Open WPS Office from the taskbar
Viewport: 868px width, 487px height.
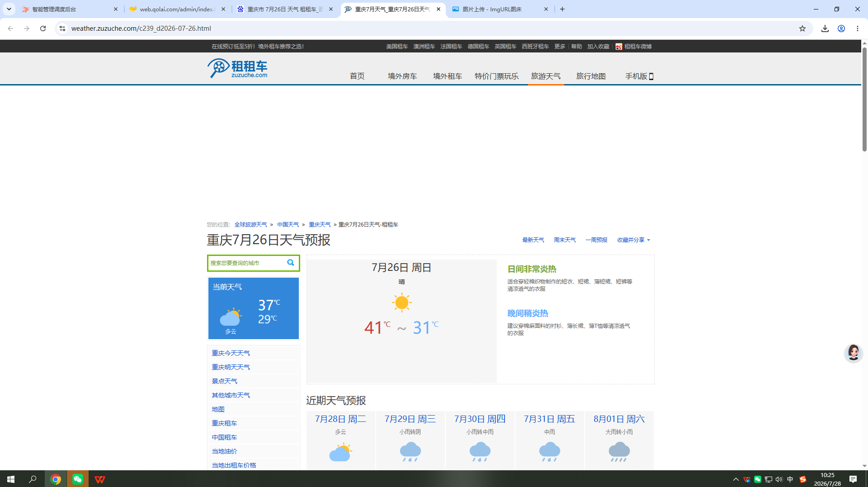click(x=99, y=479)
